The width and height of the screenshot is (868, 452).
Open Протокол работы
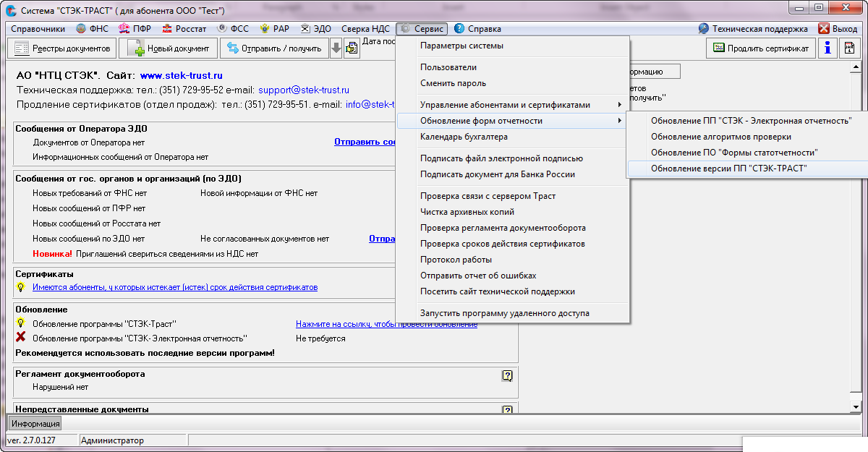click(514, 260)
